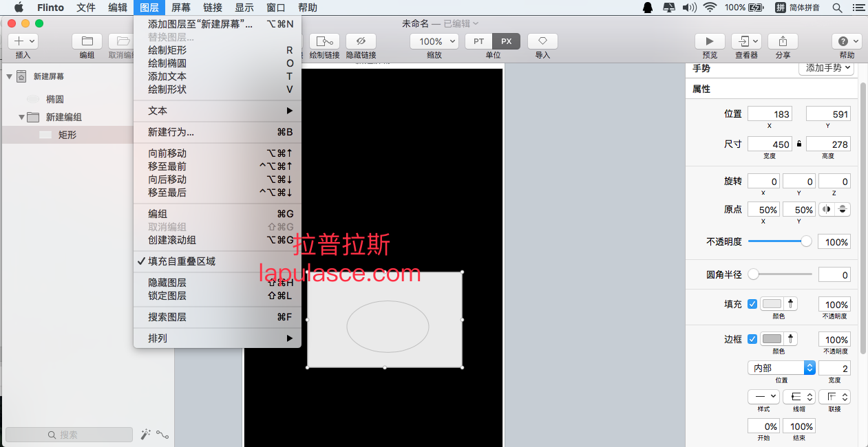This screenshot has height=447, width=868.
Task: Toggle 填充自重叠区域 menu option
Action: [x=217, y=261]
